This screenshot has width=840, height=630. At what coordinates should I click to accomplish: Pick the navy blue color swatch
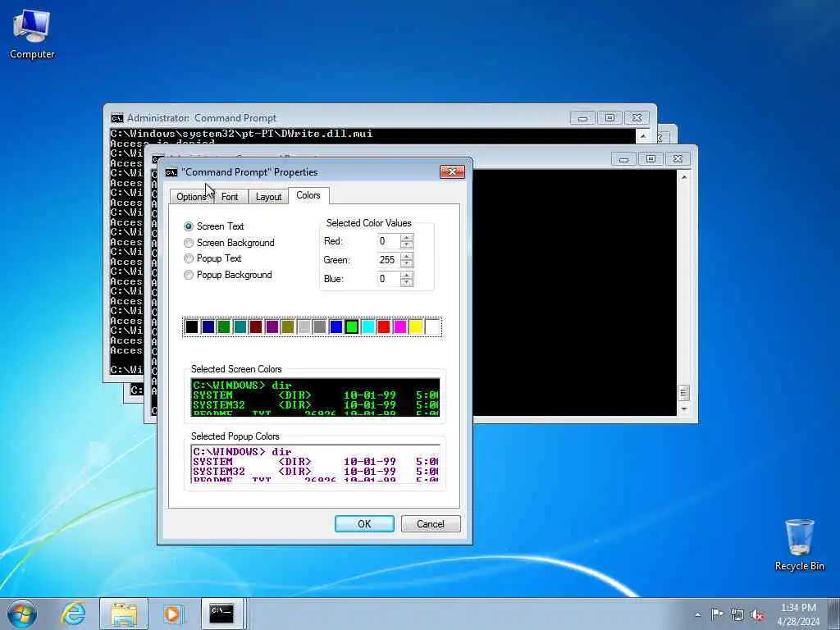(208, 326)
